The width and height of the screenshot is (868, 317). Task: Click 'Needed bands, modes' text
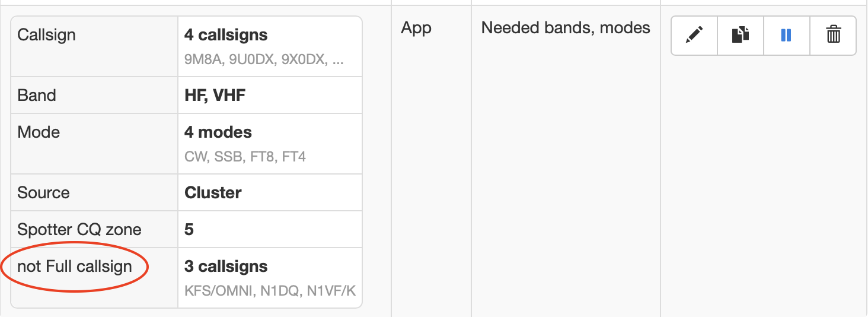(x=566, y=28)
